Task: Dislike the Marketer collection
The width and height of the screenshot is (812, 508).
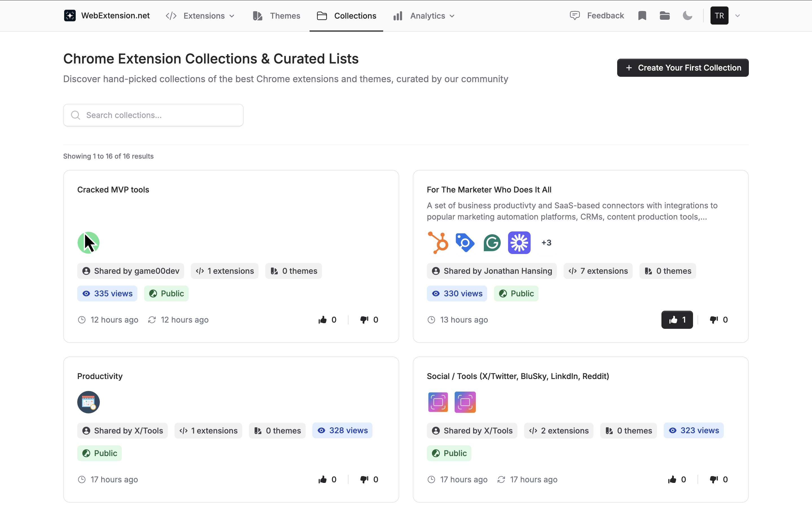Action: (718, 319)
